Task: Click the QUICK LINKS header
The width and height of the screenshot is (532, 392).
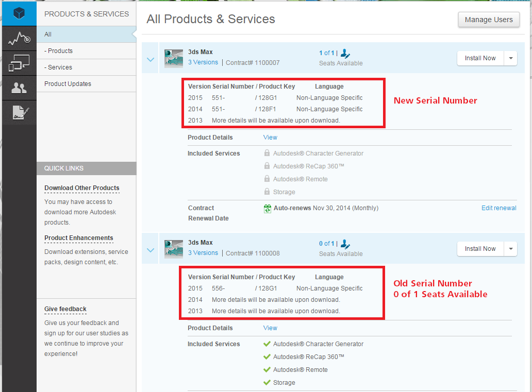Action: [86, 168]
